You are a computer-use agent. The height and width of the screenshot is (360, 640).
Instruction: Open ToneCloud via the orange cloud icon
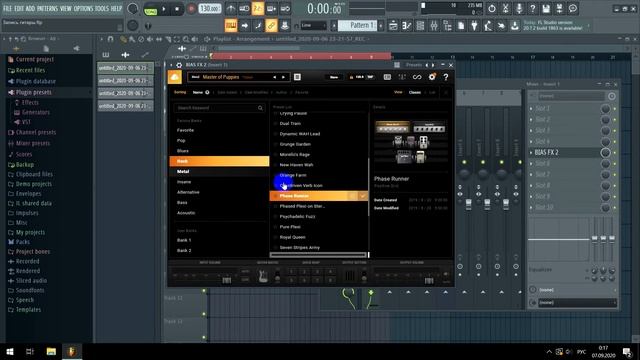[175, 77]
